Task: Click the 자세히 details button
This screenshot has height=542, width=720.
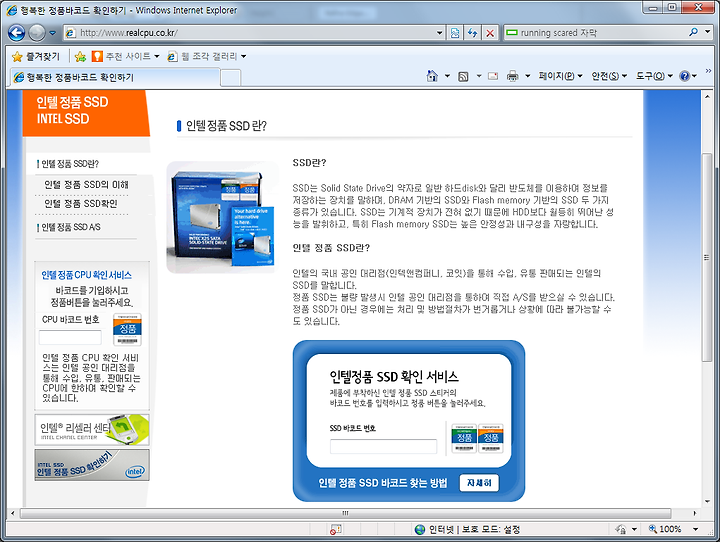Action: point(479,483)
